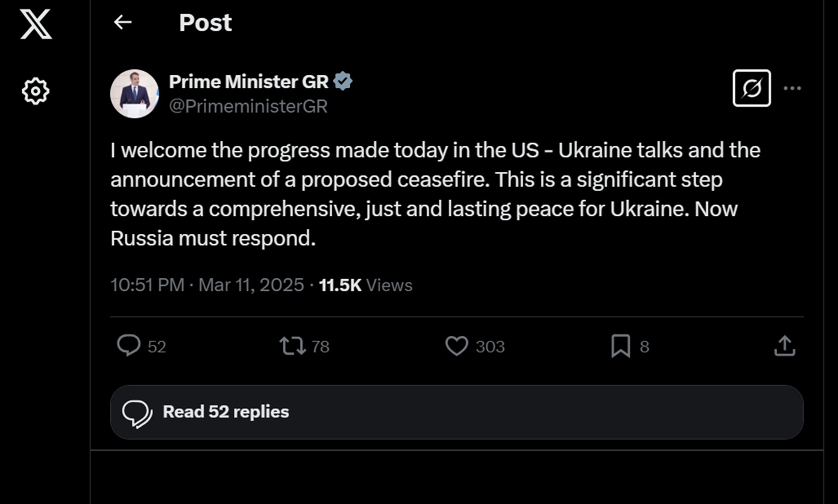Go back using the left arrow
The width and height of the screenshot is (838, 504).
(x=123, y=23)
